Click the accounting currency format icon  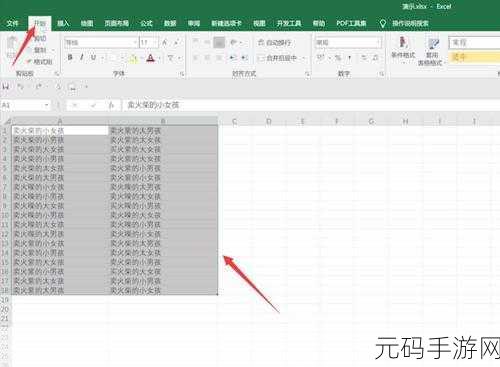320,58
